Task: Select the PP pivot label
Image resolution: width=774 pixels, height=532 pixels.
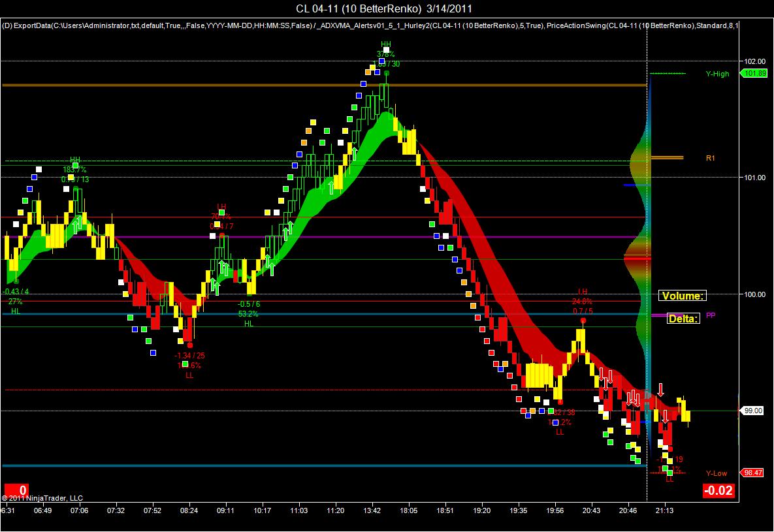Action: [711, 315]
